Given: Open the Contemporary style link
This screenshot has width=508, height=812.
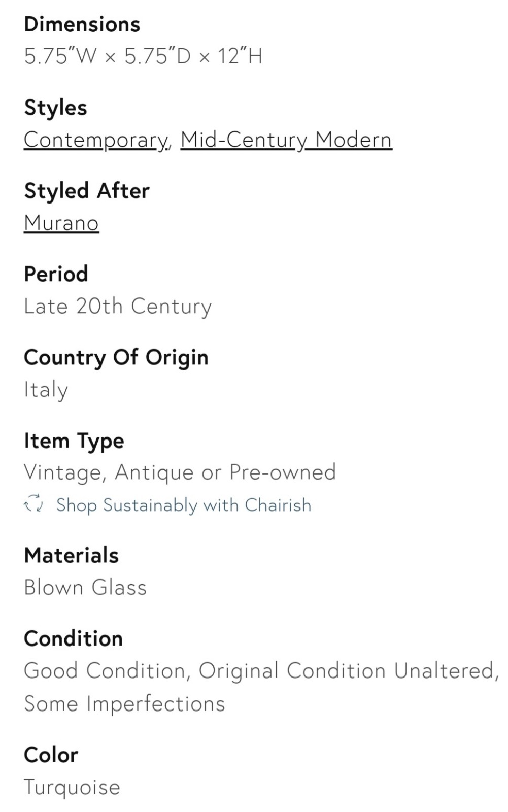Looking at the screenshot, I should click(x=95, y=140).
